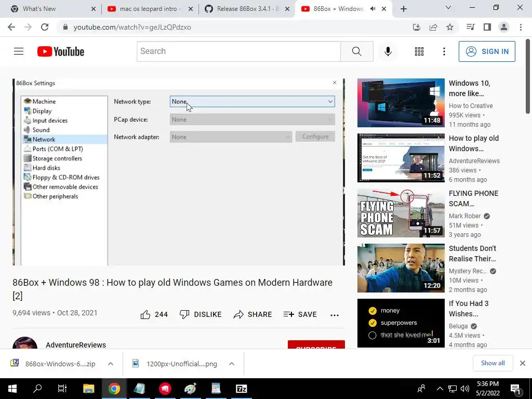Open more actions ellipsis below the video
Screen dimensions: 532x399
[335, 315]
